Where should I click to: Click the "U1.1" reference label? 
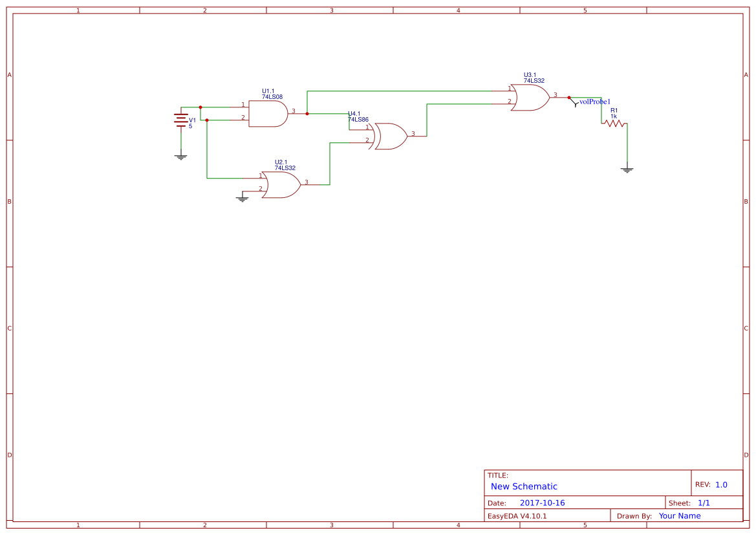268,91
